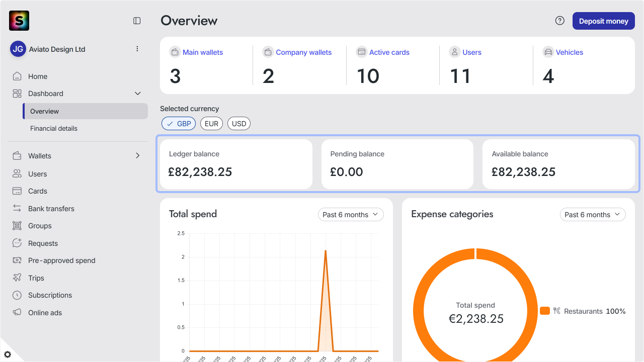Click the Restaurants fork and knife icon
Screen dimensions: 644x362
pos(557,311)
